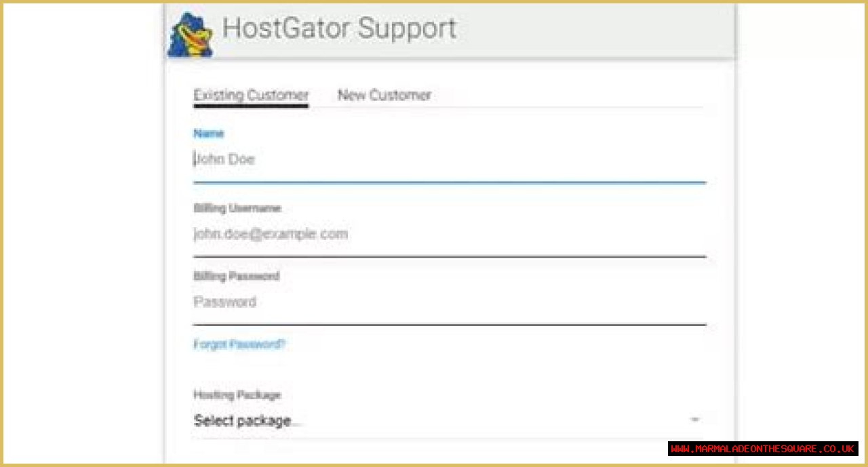The height and width of the screenshot is (467, 868).
Task: Click the Billing Username label text
Action: tap(237, 208)
